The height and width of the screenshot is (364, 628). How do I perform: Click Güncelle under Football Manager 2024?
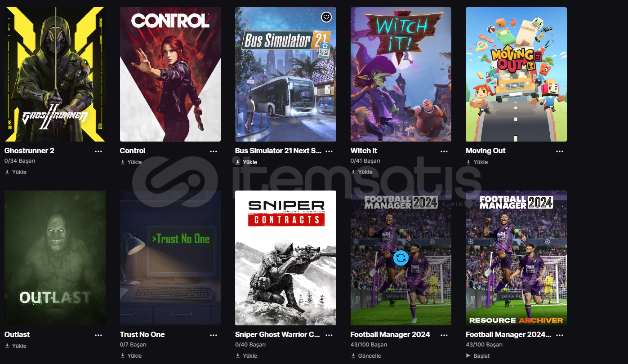click(366, 355)
